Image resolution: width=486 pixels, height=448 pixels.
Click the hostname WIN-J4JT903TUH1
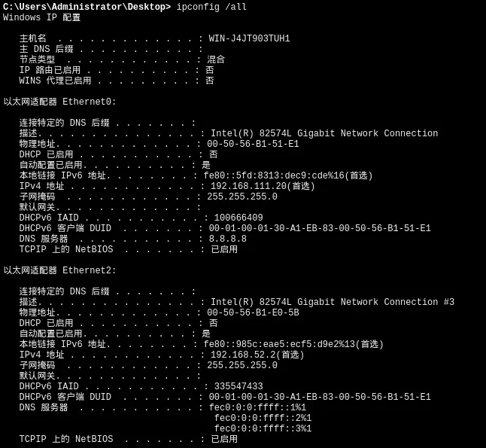(249, 38)
